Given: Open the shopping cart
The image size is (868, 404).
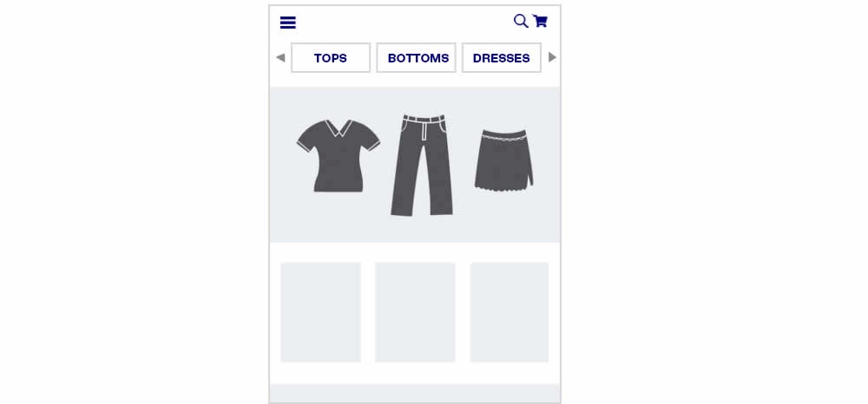Looking at the screenshot, I should 540,21.
